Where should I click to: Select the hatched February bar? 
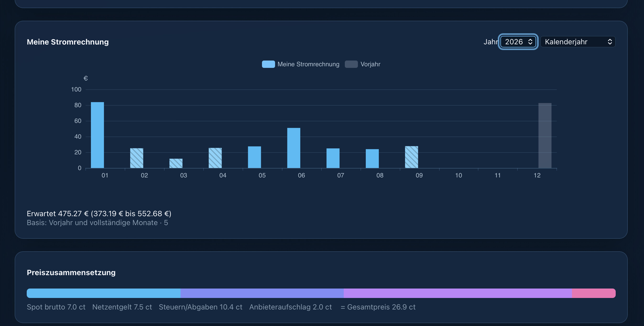point(137,158)
